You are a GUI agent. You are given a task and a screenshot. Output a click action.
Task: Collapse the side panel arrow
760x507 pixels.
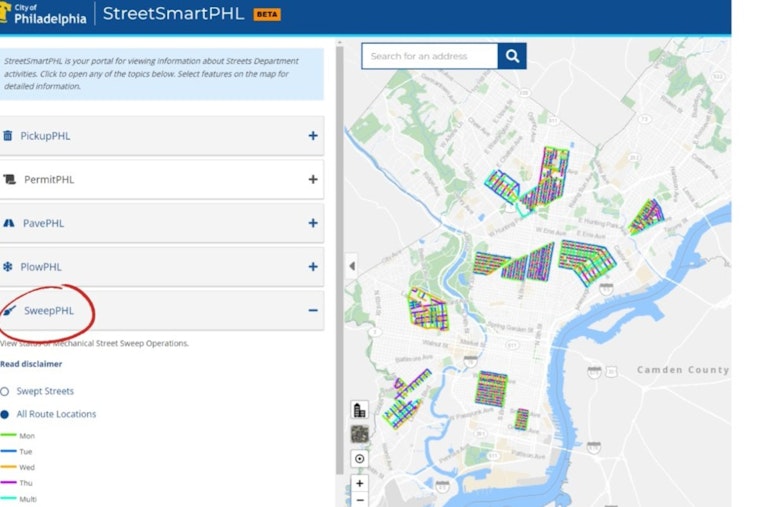coord(351,266)
